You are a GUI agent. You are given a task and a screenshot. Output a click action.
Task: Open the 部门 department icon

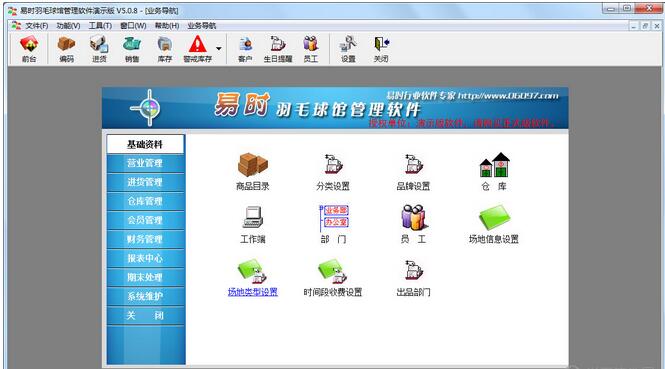(333, 225)
